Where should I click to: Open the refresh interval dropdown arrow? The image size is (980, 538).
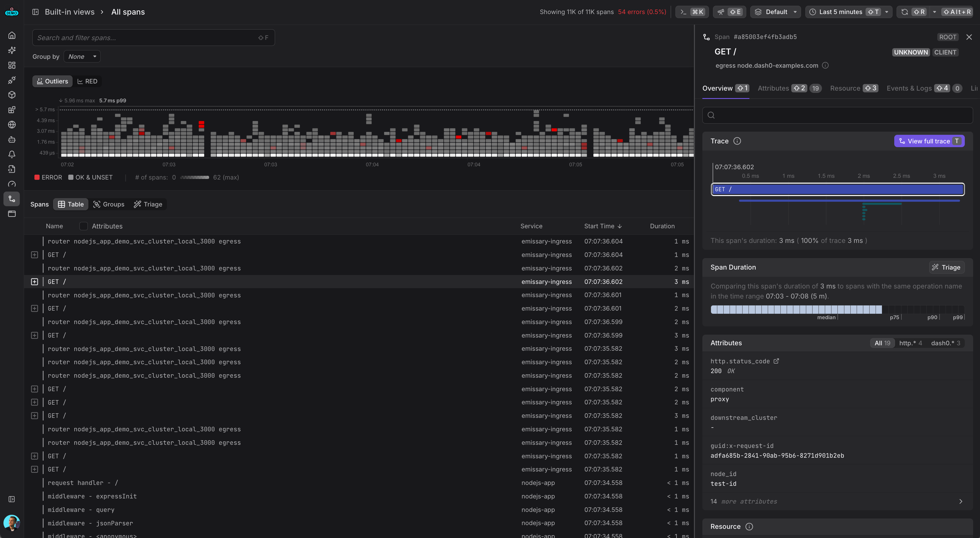[934, 12]
